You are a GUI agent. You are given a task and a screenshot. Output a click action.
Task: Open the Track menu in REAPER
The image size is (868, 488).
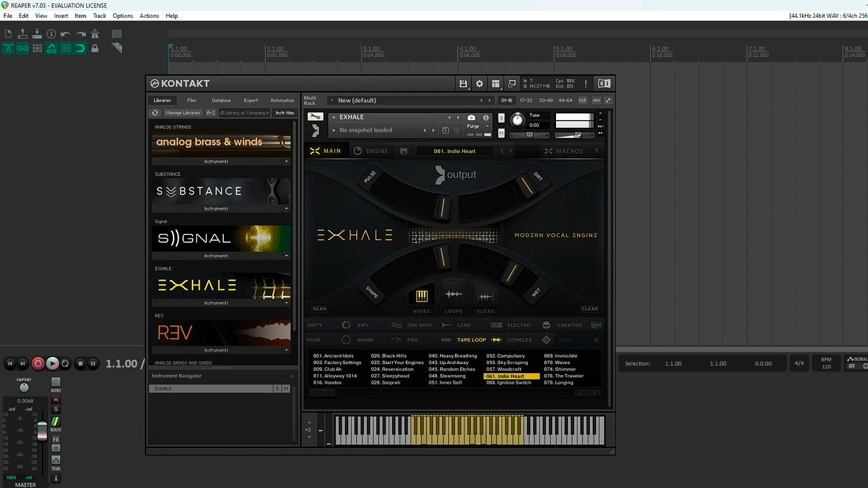(x=100, y=16)
